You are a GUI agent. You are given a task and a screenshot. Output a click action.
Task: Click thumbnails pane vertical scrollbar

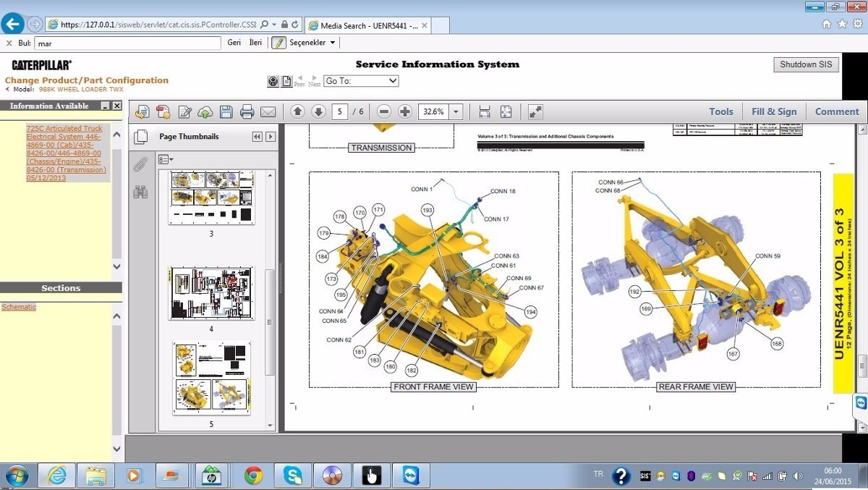click(x=271, y=323)
